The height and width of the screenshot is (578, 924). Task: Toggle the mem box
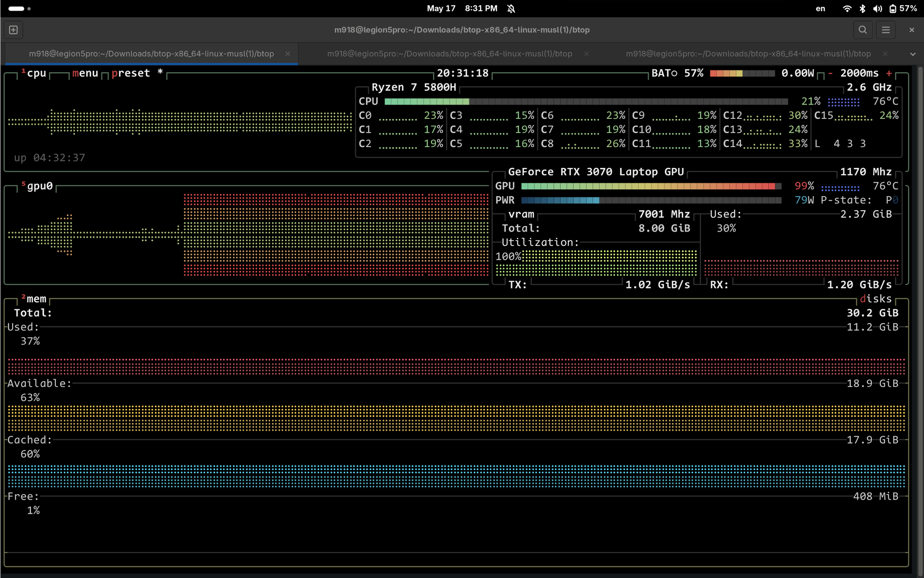[34, 299]
